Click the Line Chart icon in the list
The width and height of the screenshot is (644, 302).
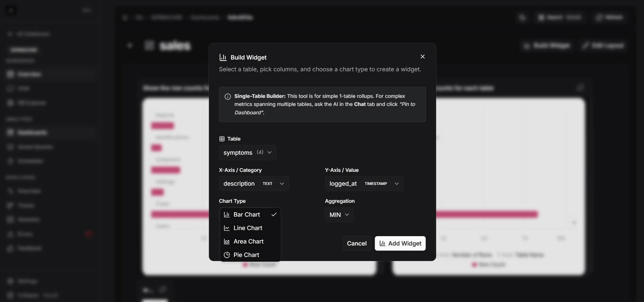pyautogui.click(x=227, y=228)
